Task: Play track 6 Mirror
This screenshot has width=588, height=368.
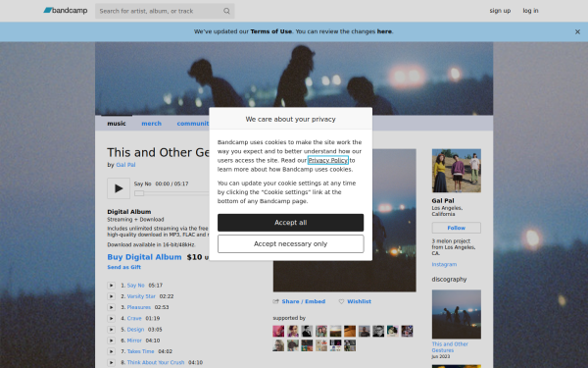Action: pos(112,341)
